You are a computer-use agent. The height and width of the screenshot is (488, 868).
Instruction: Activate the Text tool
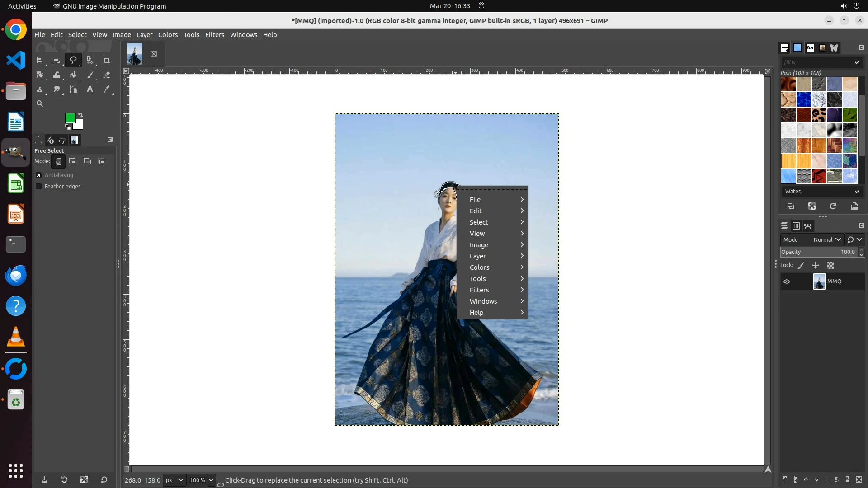(x=90, y=89)
